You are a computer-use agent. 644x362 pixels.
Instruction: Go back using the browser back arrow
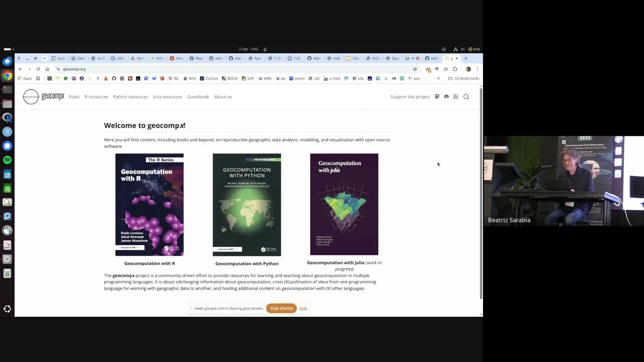tap(20, 69)
